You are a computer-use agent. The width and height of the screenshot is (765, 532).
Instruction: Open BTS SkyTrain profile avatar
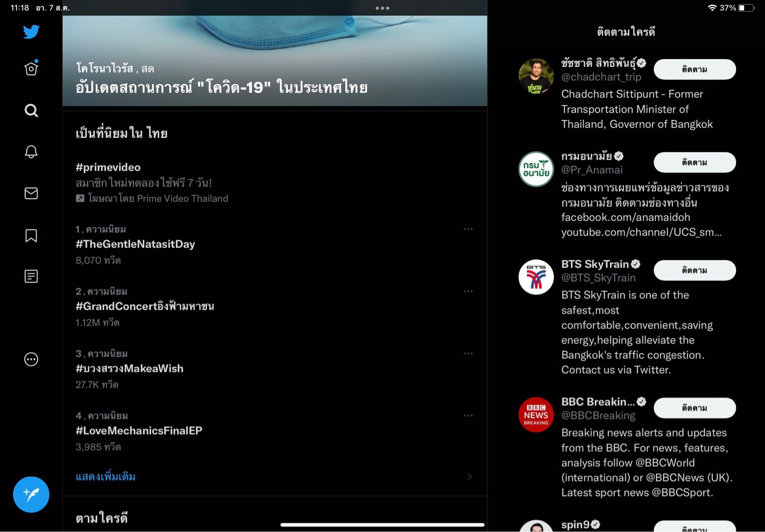coord(536,277)
